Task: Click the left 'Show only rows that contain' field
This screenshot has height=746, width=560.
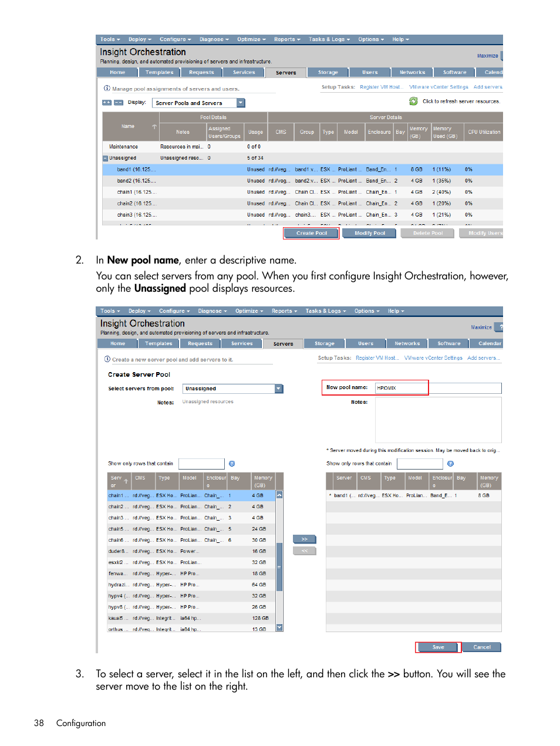Action: (x=201, y=464)
